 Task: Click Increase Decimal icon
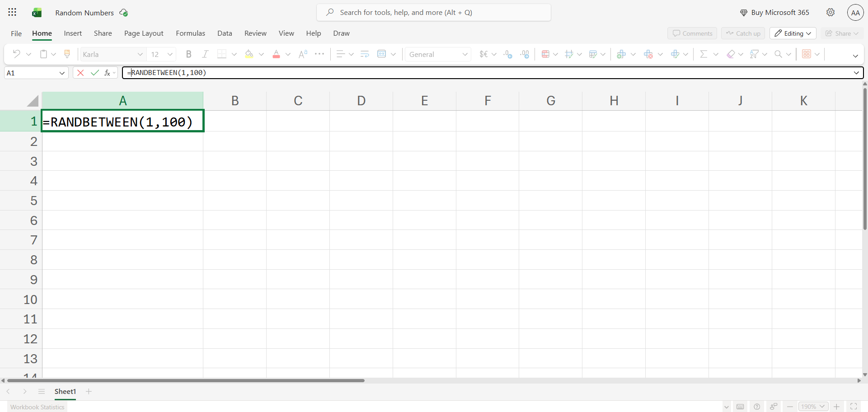point(525,54)
